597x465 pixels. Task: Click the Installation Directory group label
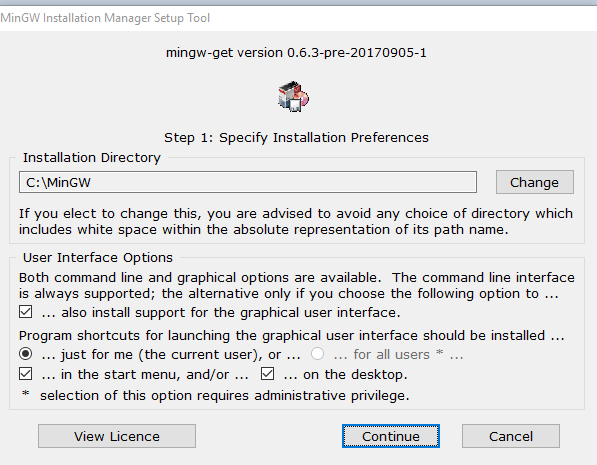pyautogui.click(x=92, y=158)
